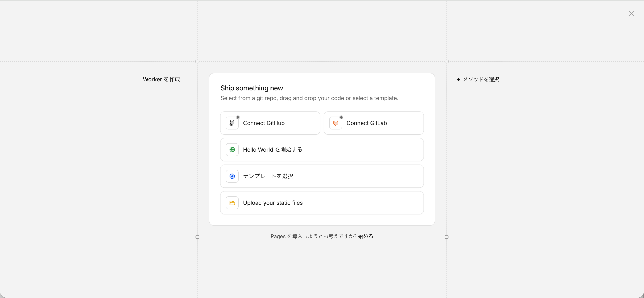The image size is (644, 298).
Task: Click the green globe Hello World icon
Action: tap(232, 149)
